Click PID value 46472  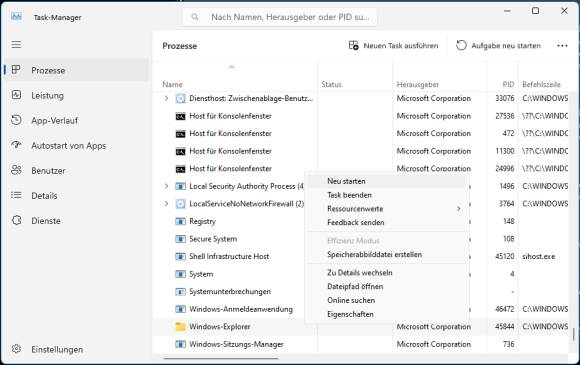(505, 309)
